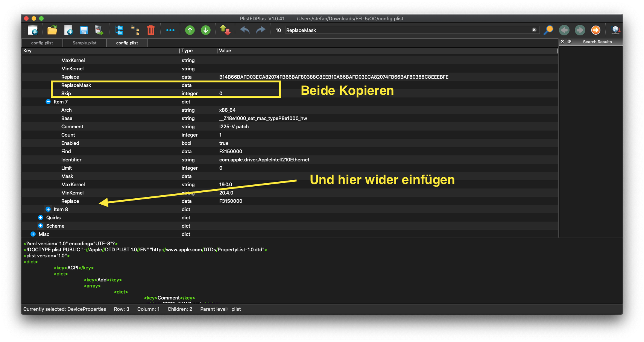
Task: Click the green move up arrow icon
Action: [190, 30]
